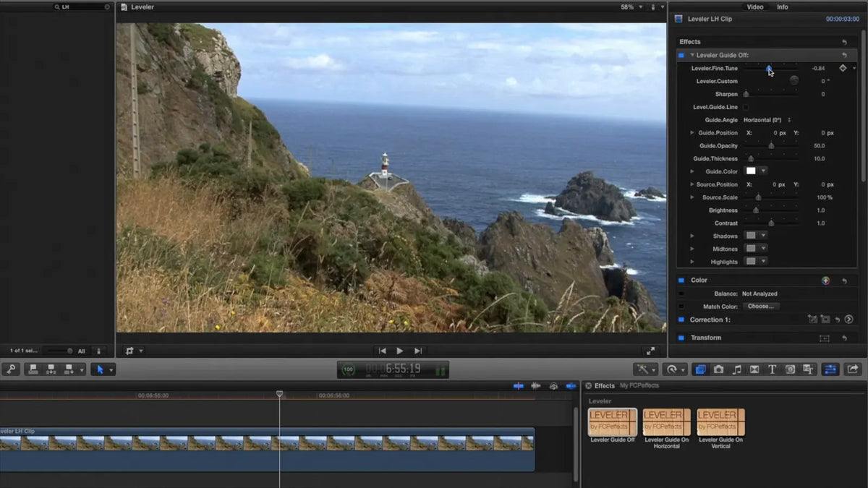
Task: Add a keyframe for Leveler.Fine.Tune
Action: (843, 68)
